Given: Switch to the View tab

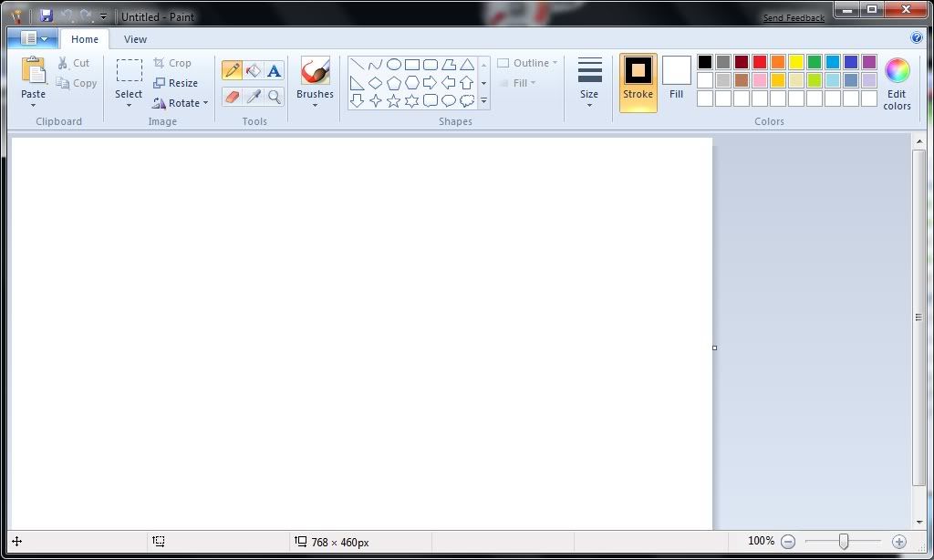Looking at the screenshot, I should pyautogui.click(x=135, y=39).
